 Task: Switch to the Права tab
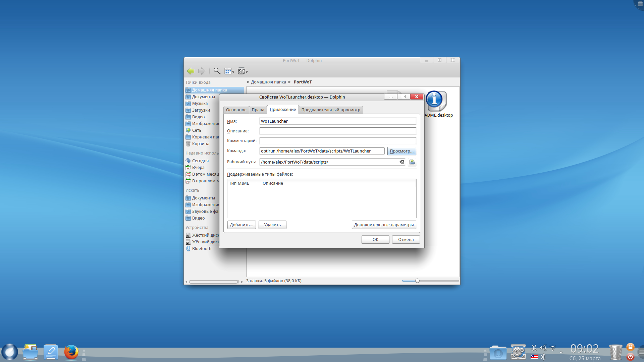pos(258,110)
